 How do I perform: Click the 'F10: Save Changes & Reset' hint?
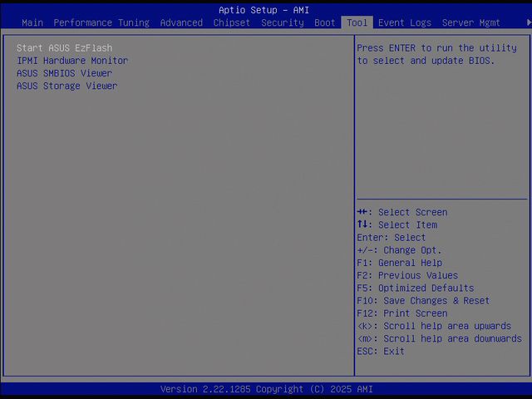pos(423,301)
